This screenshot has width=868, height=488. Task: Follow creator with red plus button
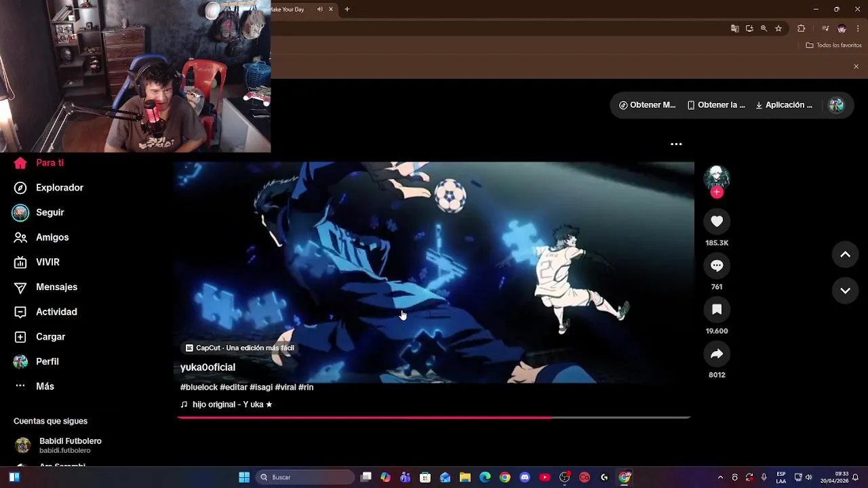pyautogui.click(x=717, y=192)
